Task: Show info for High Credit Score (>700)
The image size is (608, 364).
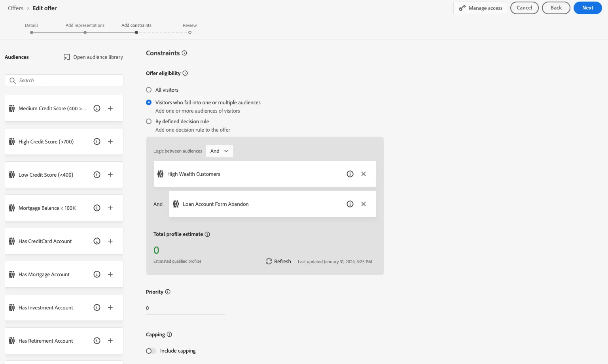Action: [x=97, y=141]
